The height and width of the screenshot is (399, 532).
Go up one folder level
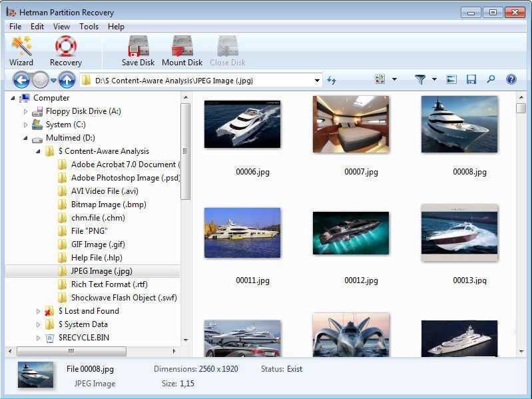pyautogui.click(x=67, y=81)
